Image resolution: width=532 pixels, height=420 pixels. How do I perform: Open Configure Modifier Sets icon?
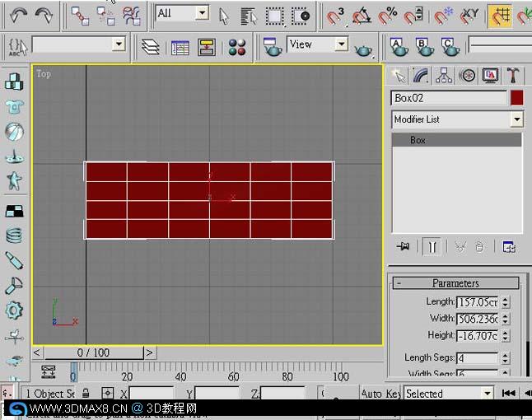tap(509, 247)
